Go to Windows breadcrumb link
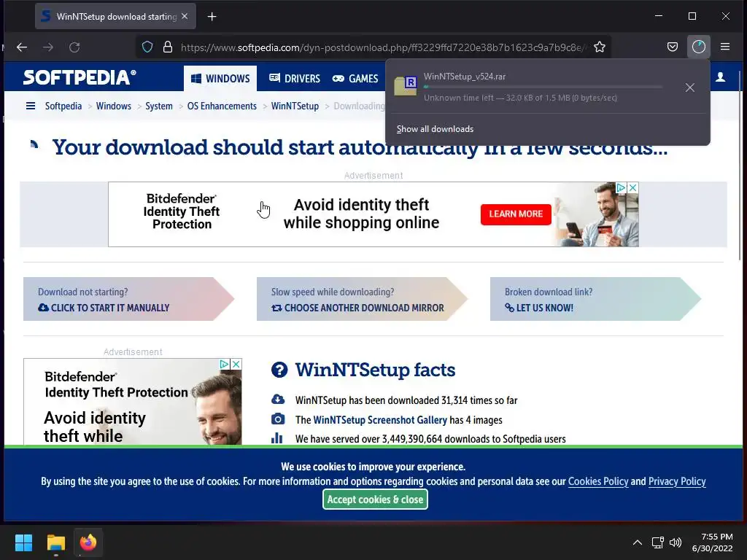The width and height of the screenshot is (747, 560). click(x=113, y=106)
